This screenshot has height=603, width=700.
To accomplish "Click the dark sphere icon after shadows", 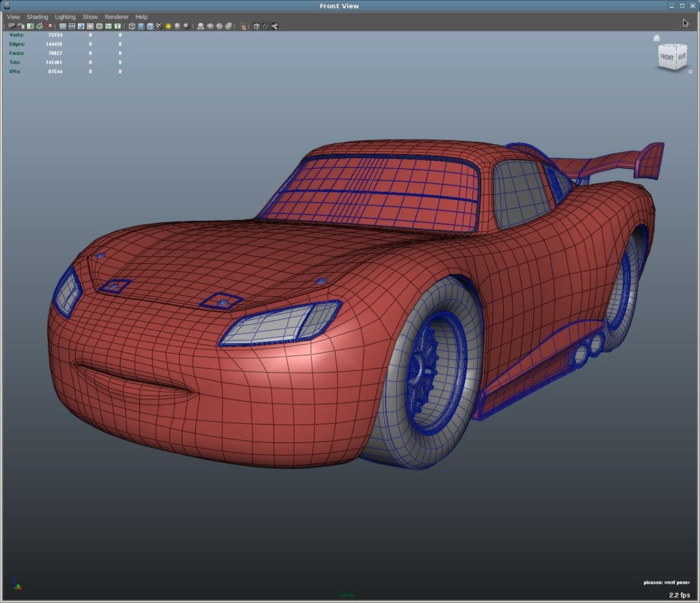I will 186,27.
